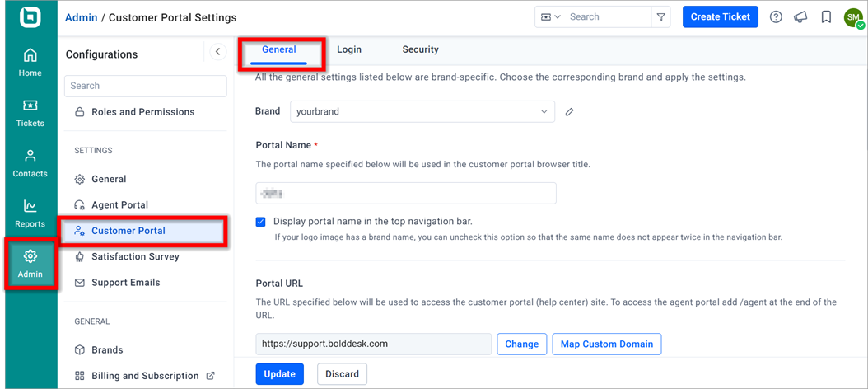Screen dimensions: 868x389
Task: Open Home from the left navigation
Action: 30,62
